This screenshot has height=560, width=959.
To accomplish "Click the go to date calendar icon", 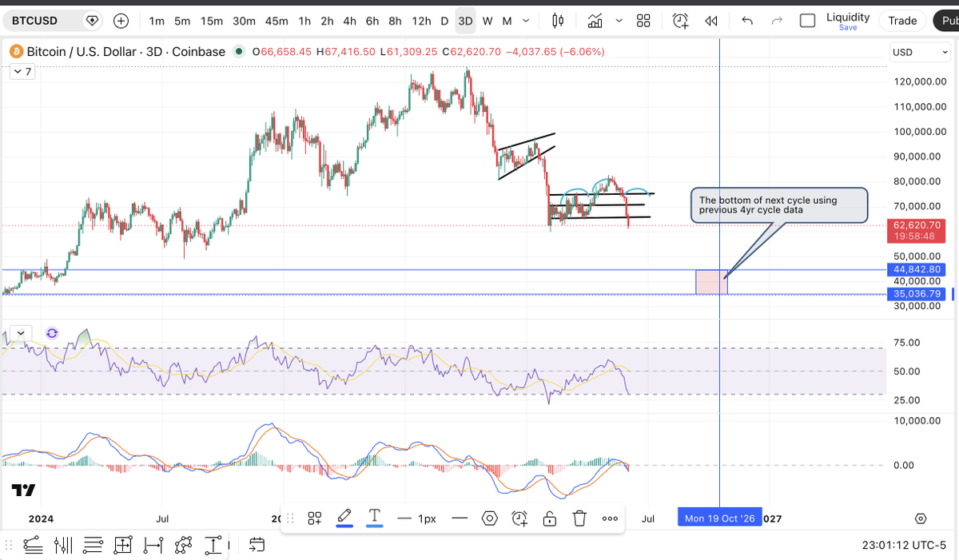I will point(257,546).
